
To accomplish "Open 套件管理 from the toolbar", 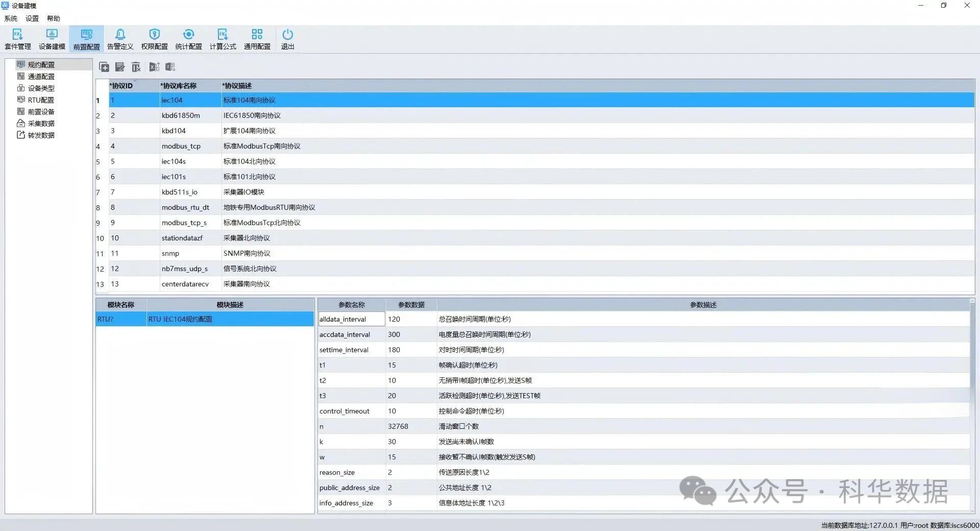I will [18, 39].
